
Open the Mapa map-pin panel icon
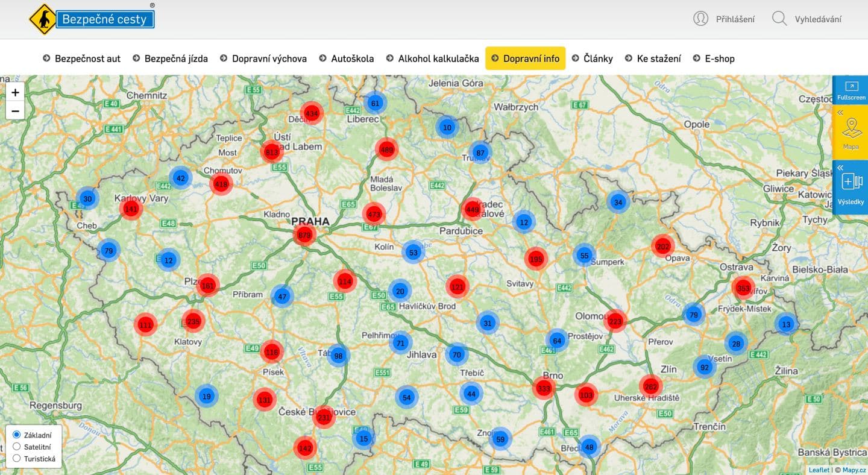coord(850,132)
